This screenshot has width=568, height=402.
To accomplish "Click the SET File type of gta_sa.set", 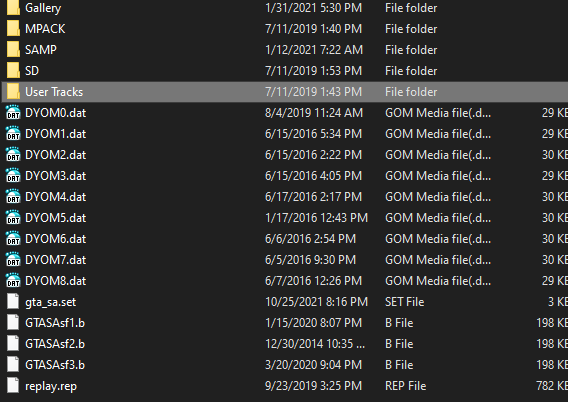I will [x=404, y=302].
